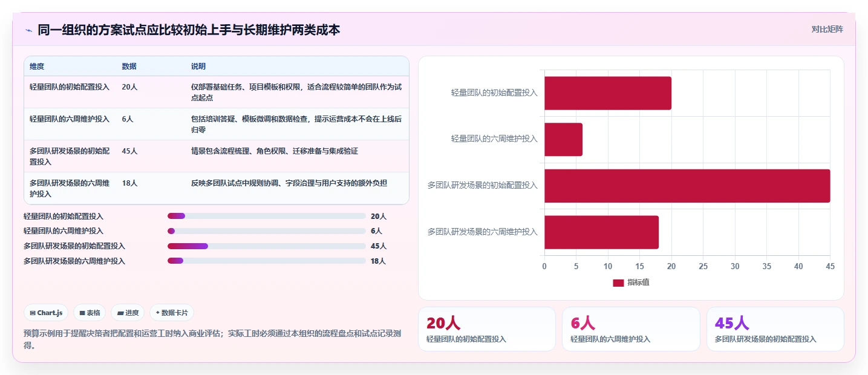Image resolution: width=868 pixels, height=375 pixels.
Task: Click progress bar for 轻量团队的六周维护投入
Action: coord(267,231)
